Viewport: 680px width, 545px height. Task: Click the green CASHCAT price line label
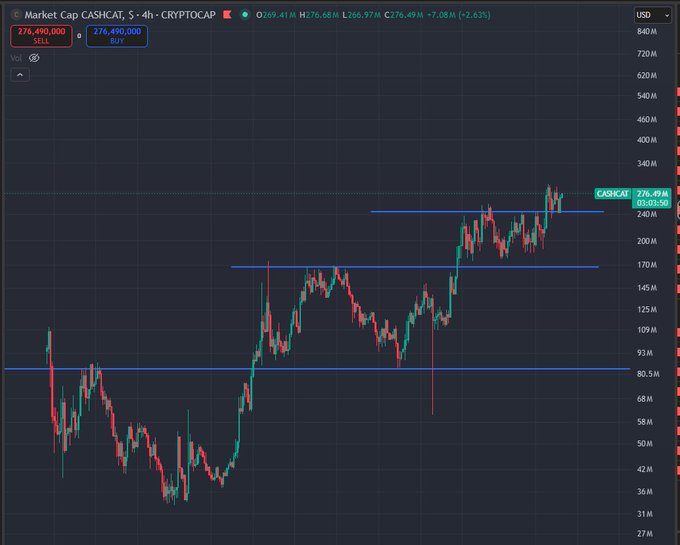coord(612,194)
